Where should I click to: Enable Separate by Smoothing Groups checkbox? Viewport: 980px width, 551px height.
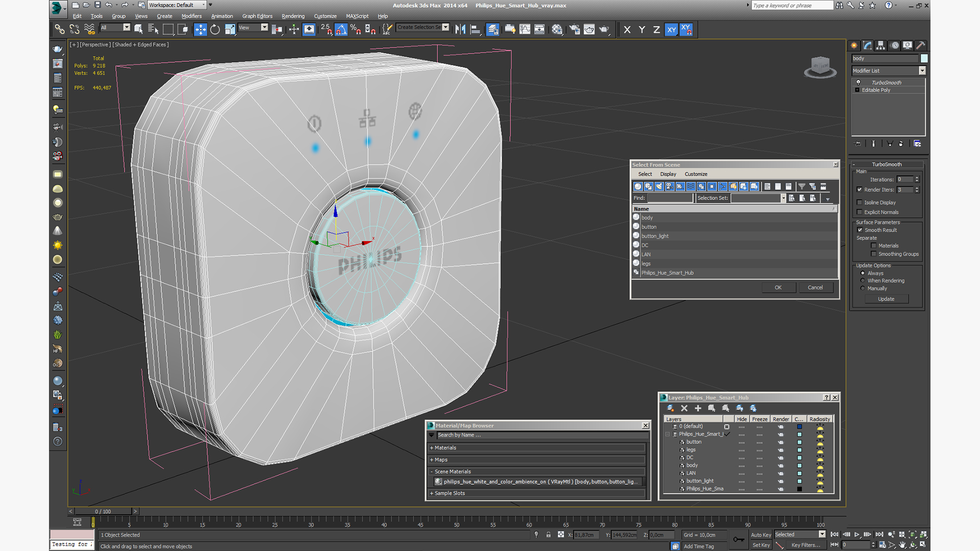pyautogui.click(x=873, y=254)
